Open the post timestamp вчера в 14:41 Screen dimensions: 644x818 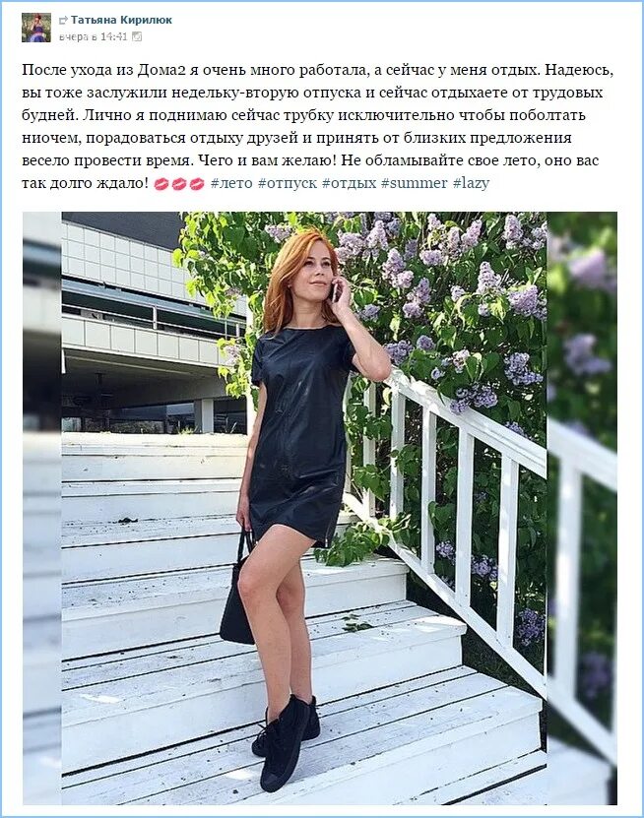(93, 36)
